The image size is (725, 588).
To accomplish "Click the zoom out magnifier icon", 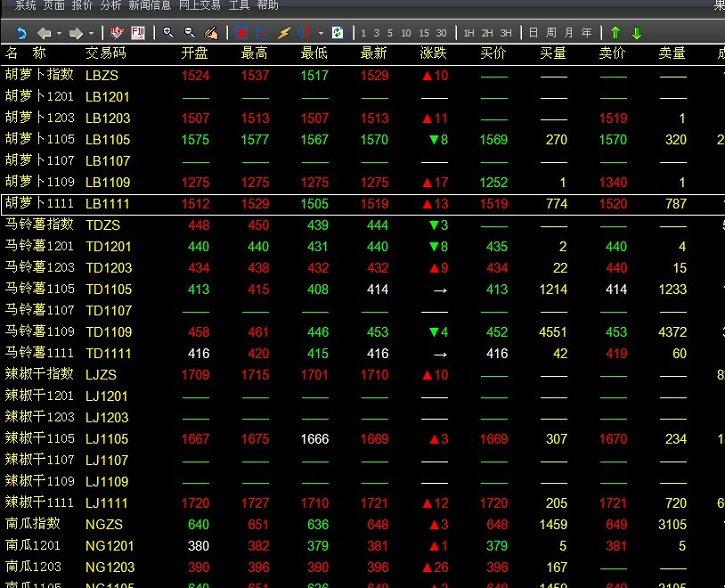I will pos(189,33).
